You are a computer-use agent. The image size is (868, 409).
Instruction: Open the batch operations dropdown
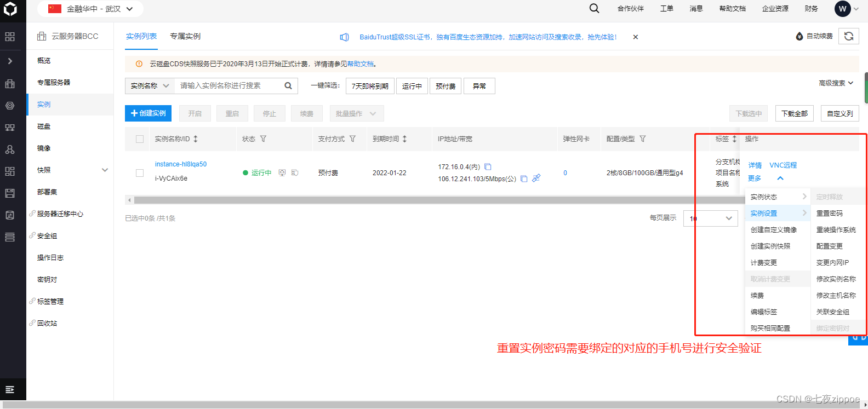(x=357, y=113)
